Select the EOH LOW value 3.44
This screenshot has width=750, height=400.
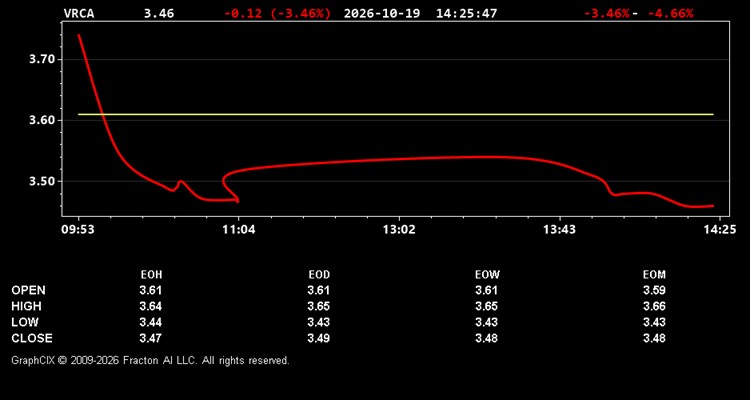point(151,322)
